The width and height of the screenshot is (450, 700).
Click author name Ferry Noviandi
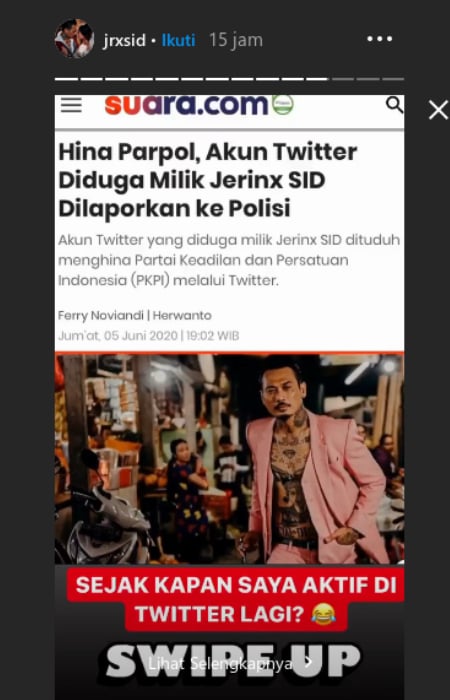click(100, 316)
